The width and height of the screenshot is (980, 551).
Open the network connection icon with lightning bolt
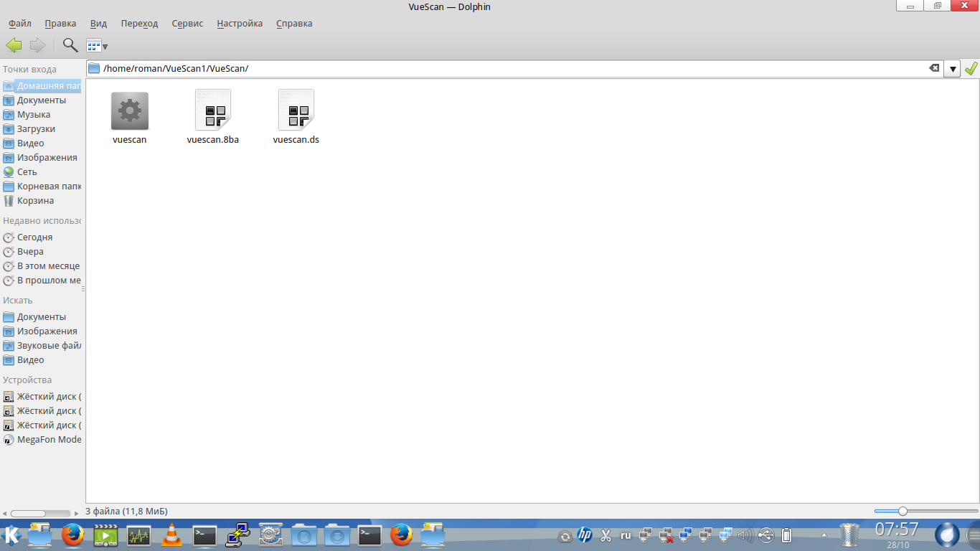pos(237,535)
